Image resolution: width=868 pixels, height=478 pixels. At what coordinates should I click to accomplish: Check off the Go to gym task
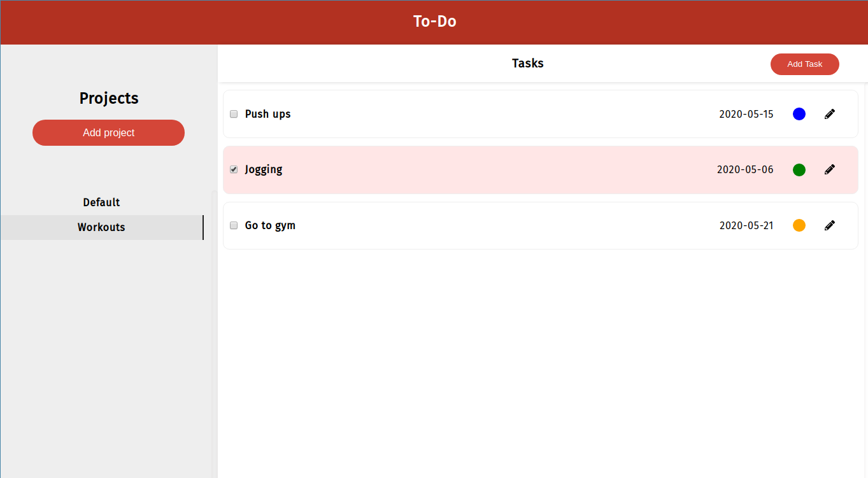(x=233, y=225)
